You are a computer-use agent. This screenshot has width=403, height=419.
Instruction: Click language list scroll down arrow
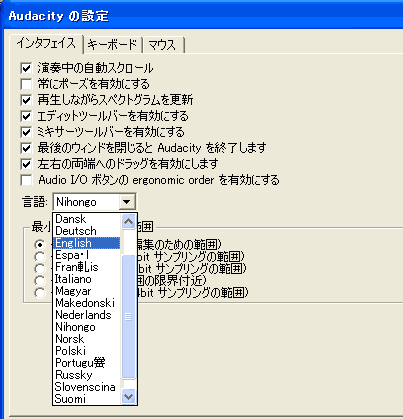click(x=129, y=397)
